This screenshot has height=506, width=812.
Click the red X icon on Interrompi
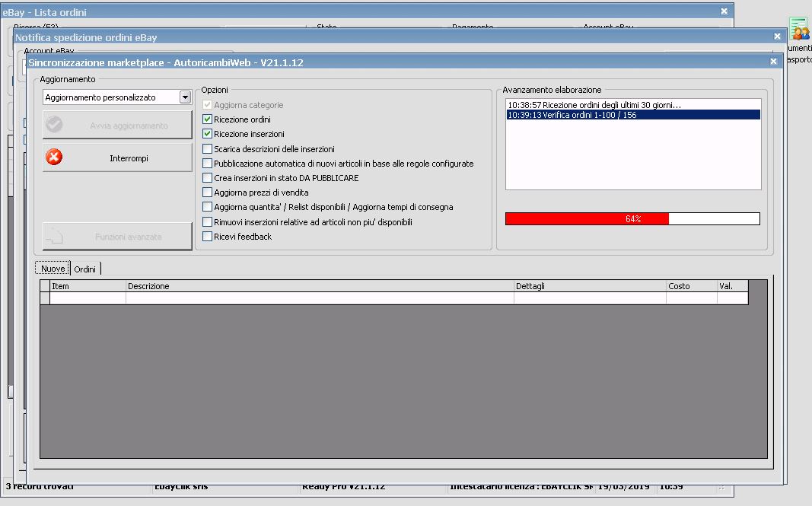(54, 157)
